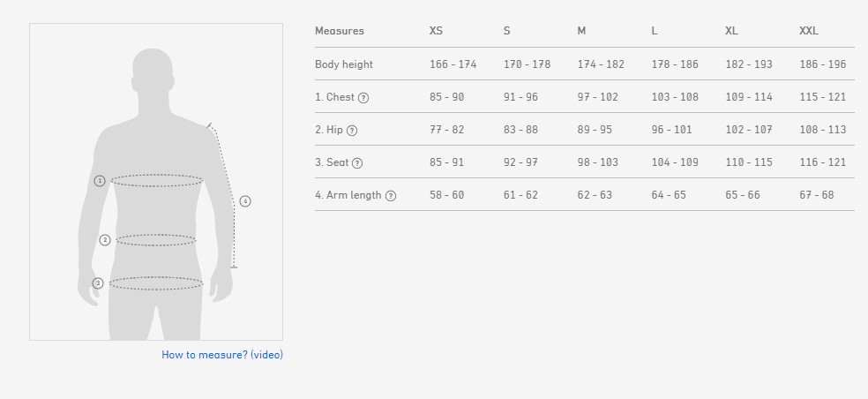This screenshot has width=868, height=399.
Task: Click the 4. Arm length row label
Action: click(348, 195)
